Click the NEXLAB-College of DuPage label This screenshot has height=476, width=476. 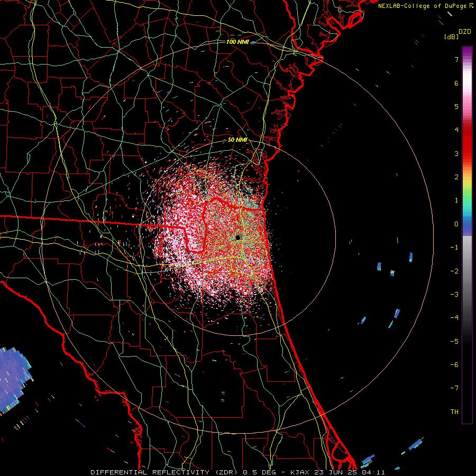click(422, 6)
